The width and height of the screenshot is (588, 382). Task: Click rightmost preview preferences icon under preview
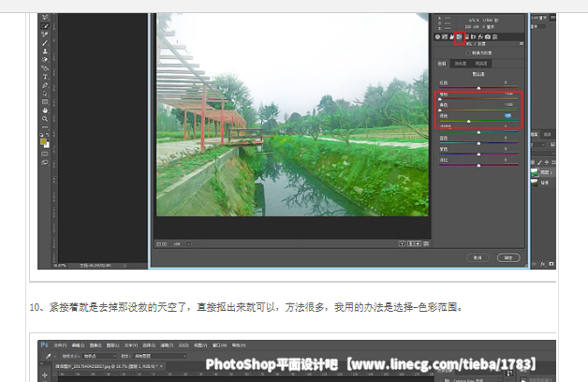426,243
